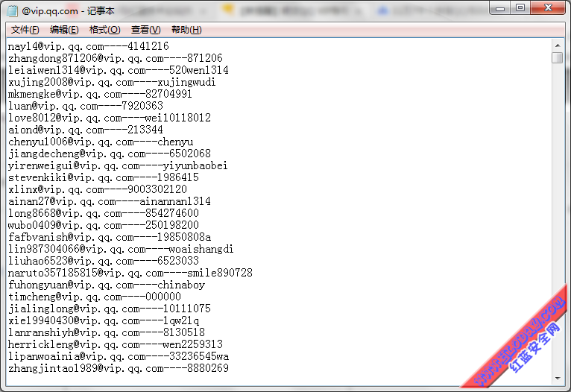Maximize the 记事本 window
571x392 pixels.
click(x=520, y=8)
